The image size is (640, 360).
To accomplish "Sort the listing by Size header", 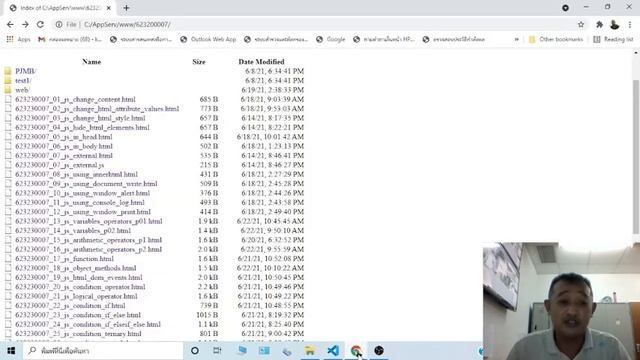I will [199, 62].
